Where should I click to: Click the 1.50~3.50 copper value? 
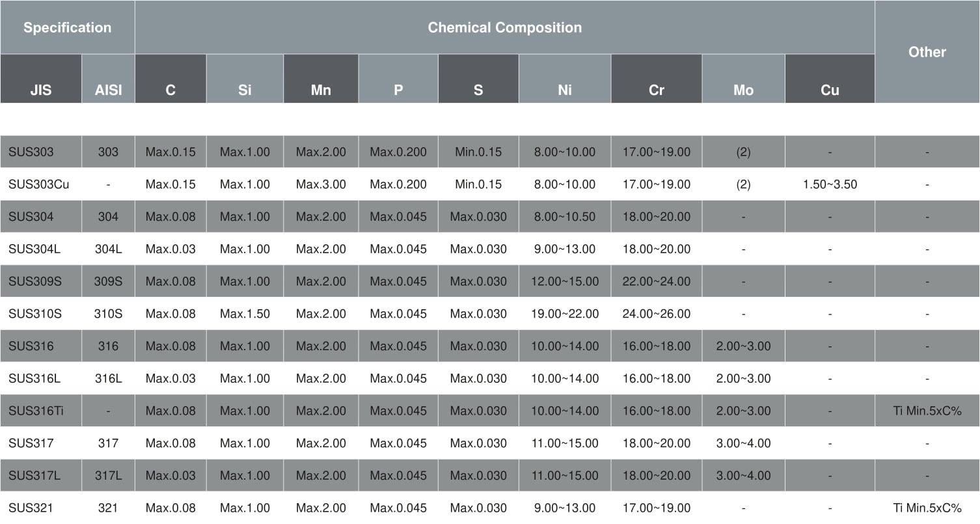tap(830, 184)
